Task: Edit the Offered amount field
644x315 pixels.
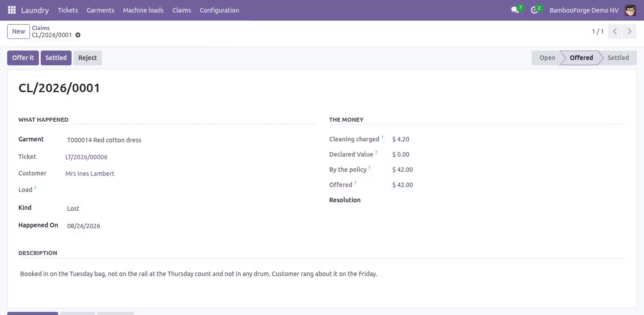Action: click(402, 185)
